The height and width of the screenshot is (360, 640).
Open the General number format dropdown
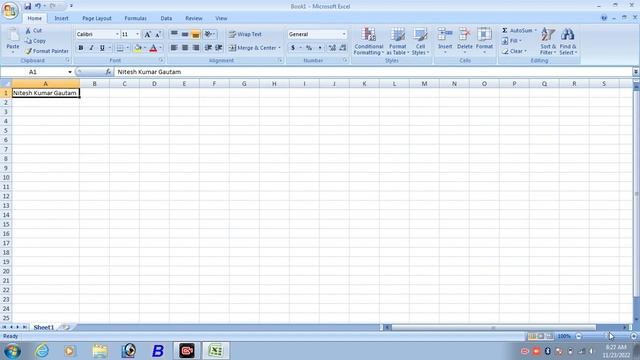tap(344, 34)
